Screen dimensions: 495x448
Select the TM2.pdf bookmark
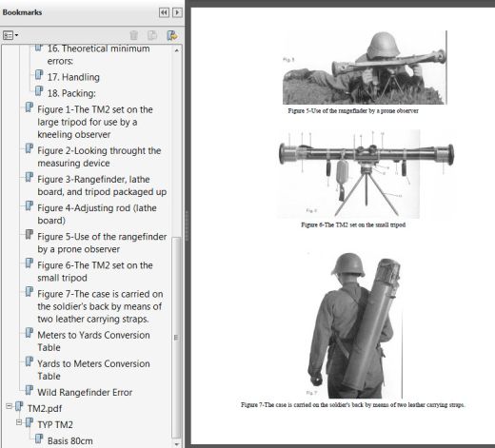(45, 408)
